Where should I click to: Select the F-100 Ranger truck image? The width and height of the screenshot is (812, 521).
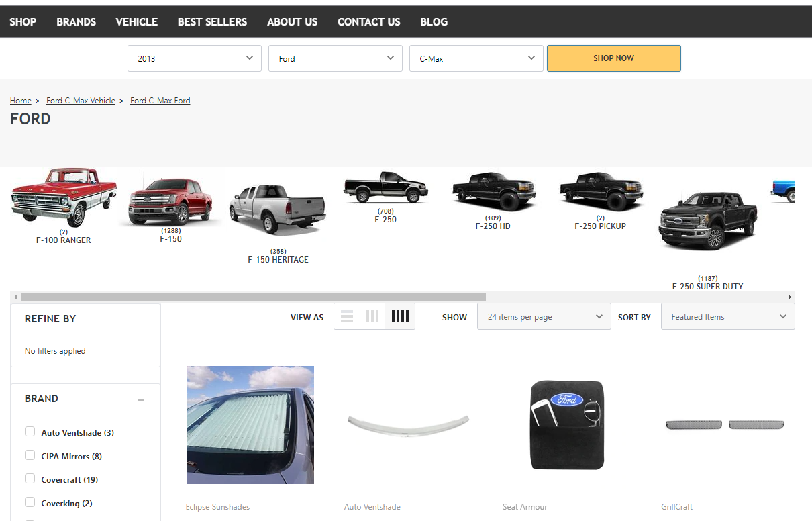click(x=64, y=197)
